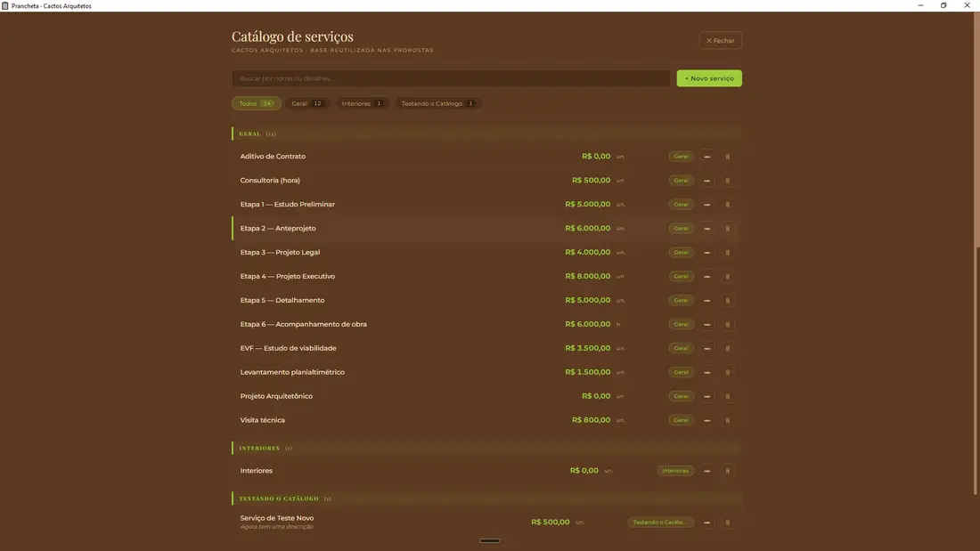
Task: Select the Projeto Arquitetônico service name
Action: point(276,396)
